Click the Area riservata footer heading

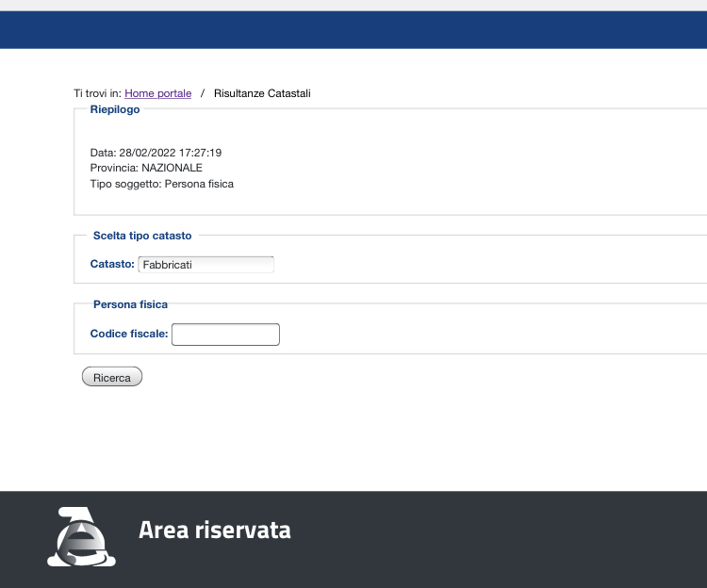214,531
